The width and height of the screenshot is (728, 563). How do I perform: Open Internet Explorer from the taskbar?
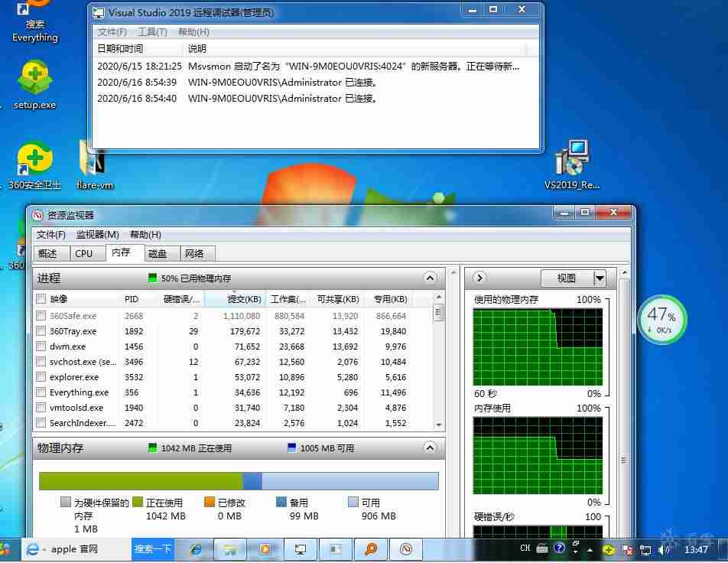[x=197, y=549]
